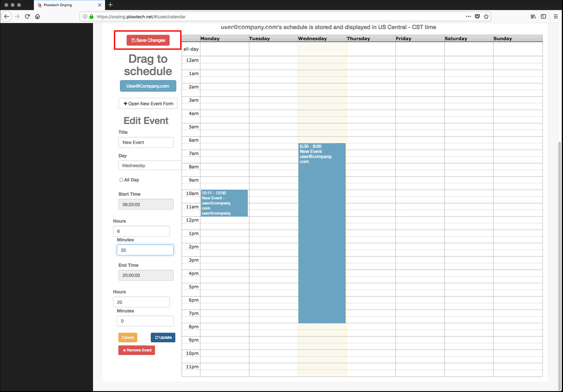Image resolution: width=563 pixels, height=392 pixels.
Task: Click the Update button
Action: click(x=163, y=338)
